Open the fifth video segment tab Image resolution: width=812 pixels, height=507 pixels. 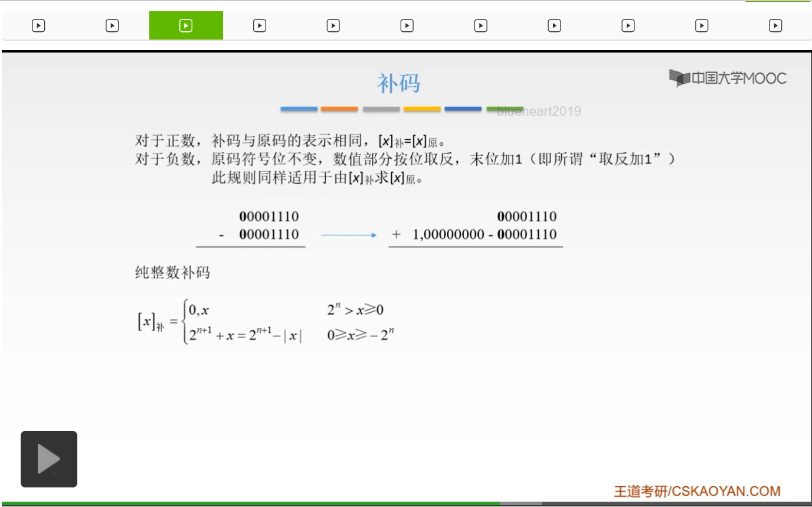point(333,26)
